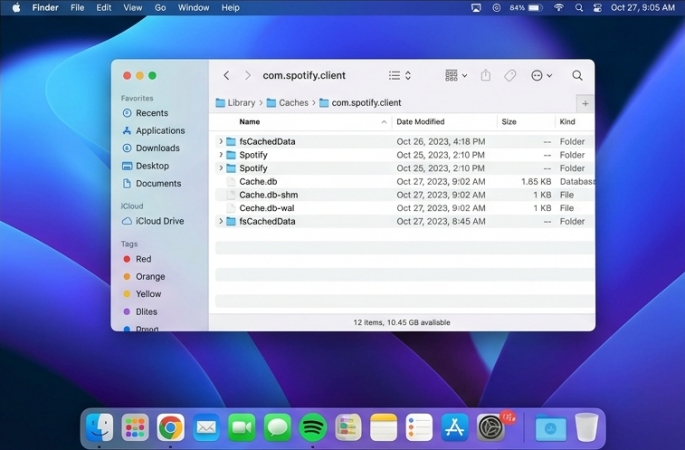Open Desktop in the sidebar
Viewport: 685px width, 450px height.
[x=145, y=166]
